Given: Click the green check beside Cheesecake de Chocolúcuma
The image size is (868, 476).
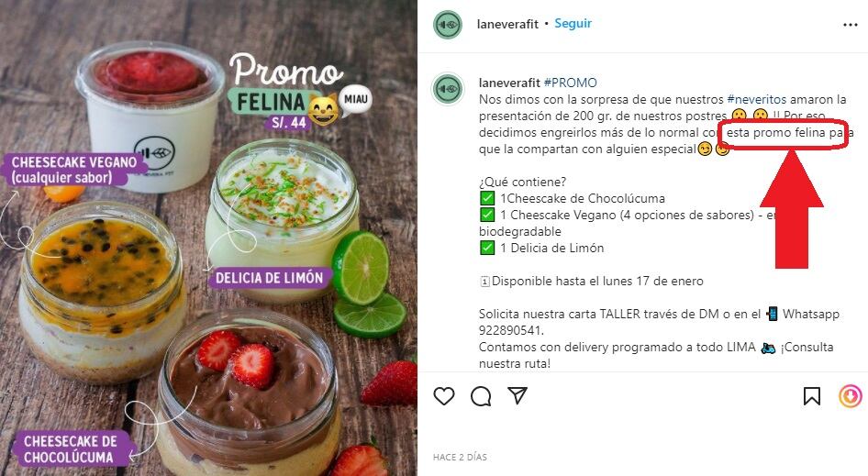Looking at the screenshot, I should (x=487, y=198).
